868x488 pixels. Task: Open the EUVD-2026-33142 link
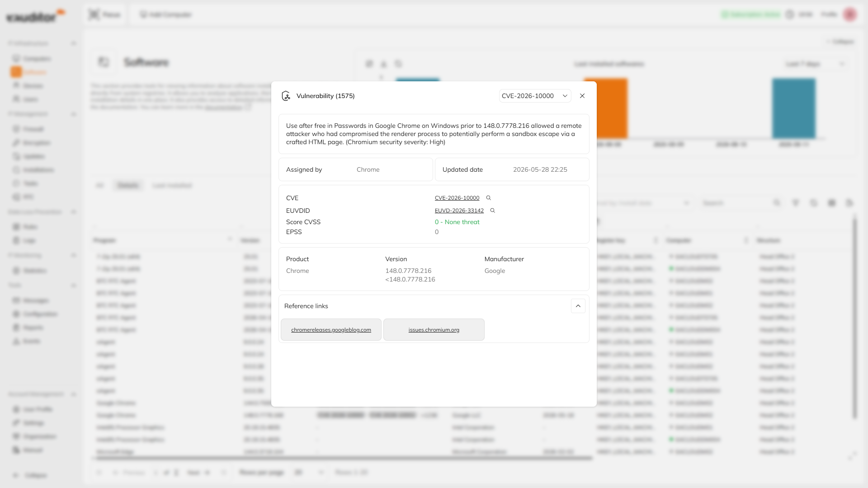point(459,211)
